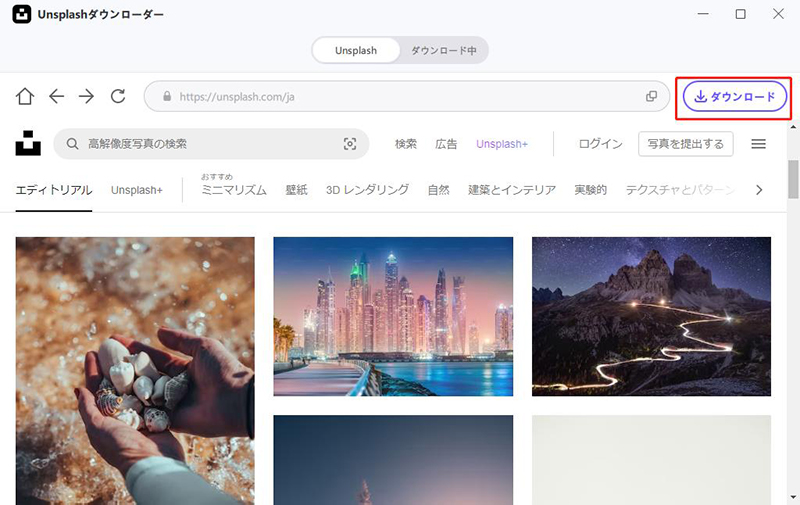Click the scrollbar up arrow
The image size is (800, 505).
pyautogui.click(x=793, y=127)
